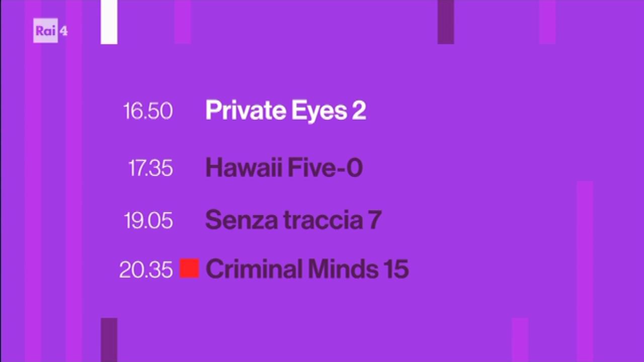The width and height of the screenshot is (644, 362).
Task: Click the tall magenta bar on right side
Action: point(585,271)
